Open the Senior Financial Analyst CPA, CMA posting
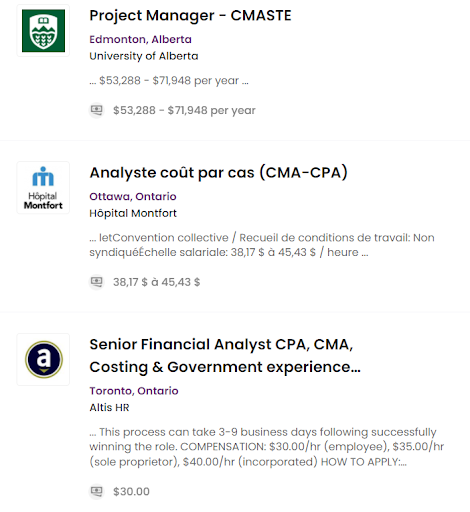The width and height of the screenshot is (470, 512). click(225, 356)
